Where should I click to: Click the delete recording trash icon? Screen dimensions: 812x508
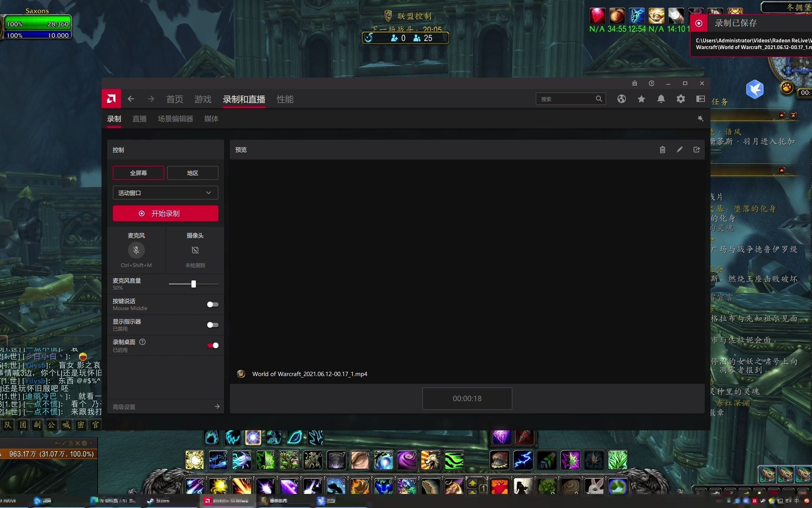662,150
